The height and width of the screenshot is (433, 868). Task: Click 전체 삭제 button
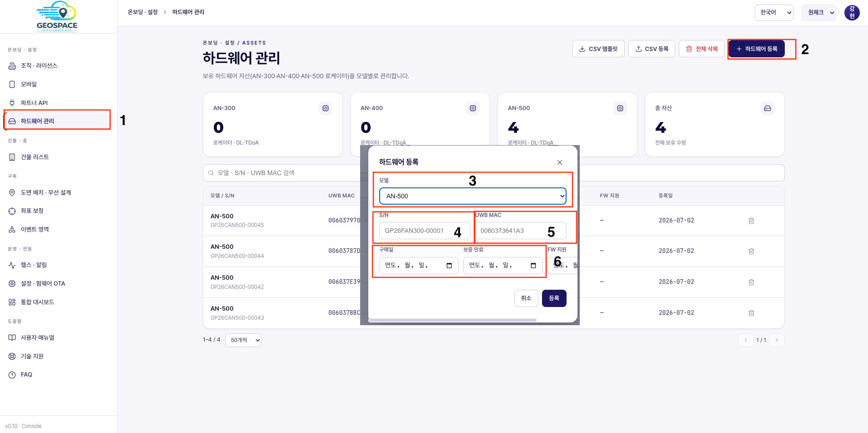coord(702,49)
